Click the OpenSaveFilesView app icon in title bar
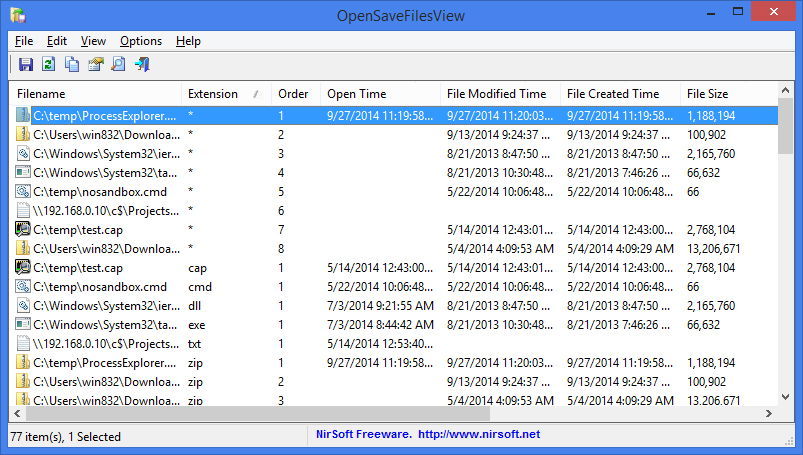803x455 pixels. click(x=18, y=15)
